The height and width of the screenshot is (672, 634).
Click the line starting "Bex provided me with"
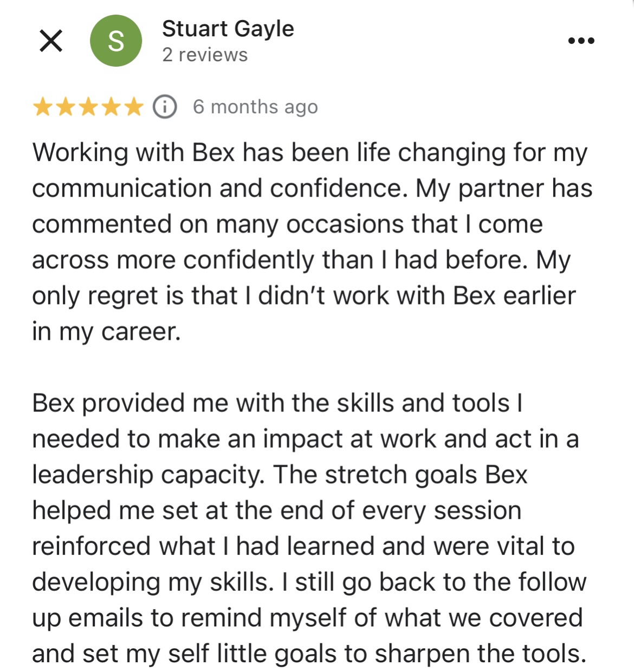277,403
